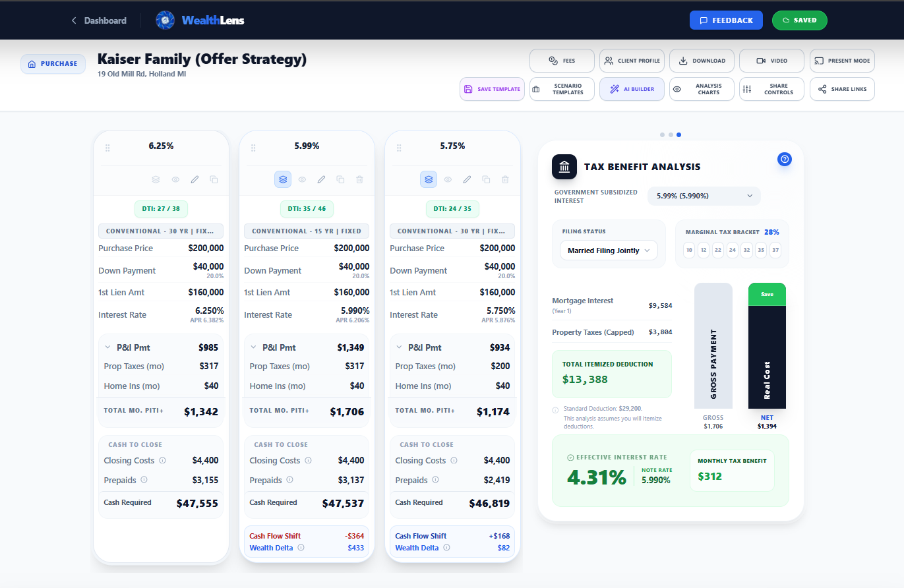Toggle visibility eye on the 6.25% scenario

pyautogui.click(x=175, y=179)
